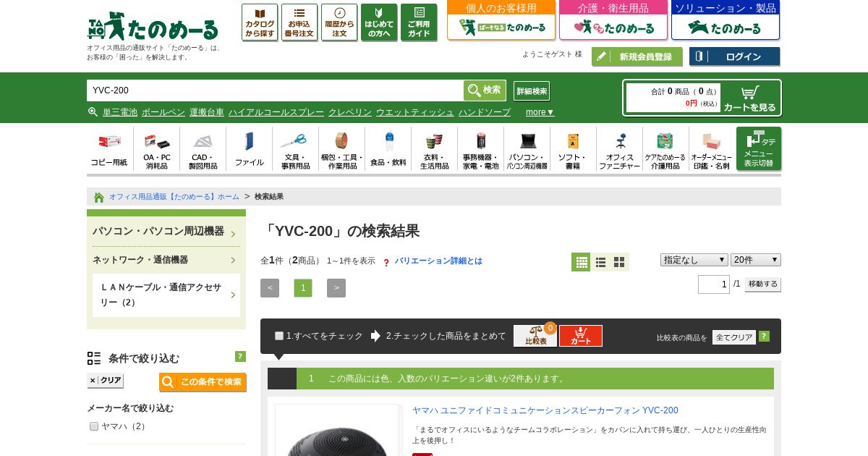Click the login button
The height and width of the screenshot is (456, 868).
click(735, 56)
